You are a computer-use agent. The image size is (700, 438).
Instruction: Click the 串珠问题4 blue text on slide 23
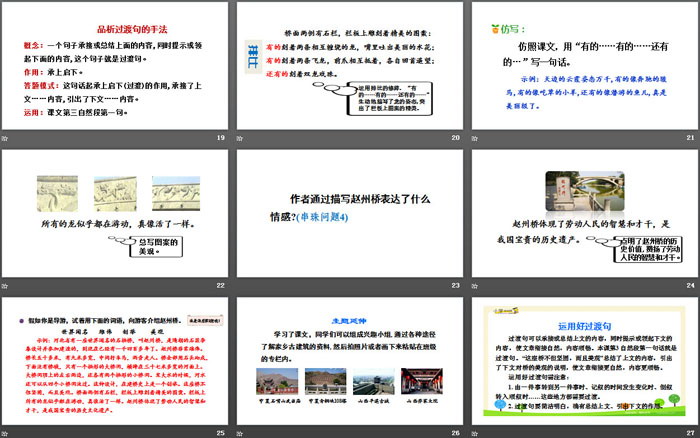click(x=322, y=217)
